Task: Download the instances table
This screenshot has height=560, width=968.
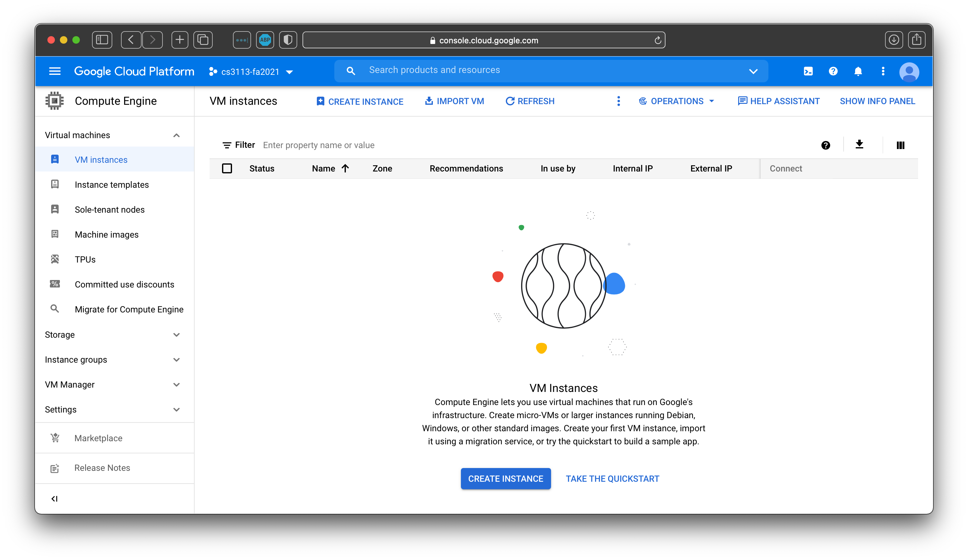Action: (x=859, y=144)
